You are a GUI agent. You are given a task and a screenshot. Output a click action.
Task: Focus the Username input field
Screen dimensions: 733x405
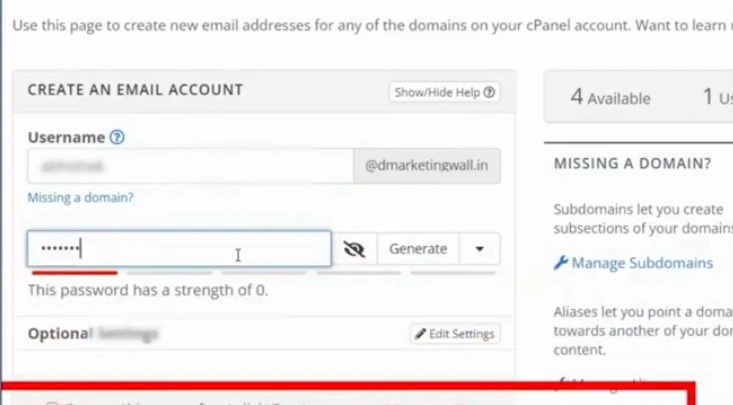(190, 166)
